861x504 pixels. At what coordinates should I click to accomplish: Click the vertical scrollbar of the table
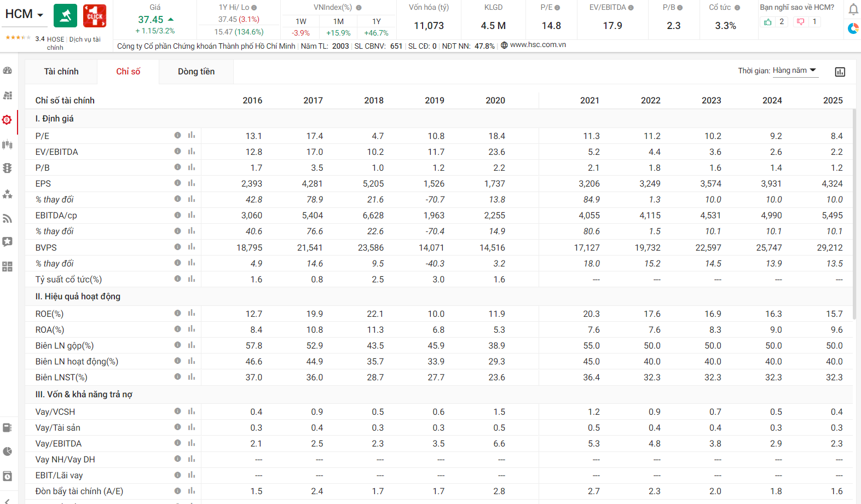(854, 208)
